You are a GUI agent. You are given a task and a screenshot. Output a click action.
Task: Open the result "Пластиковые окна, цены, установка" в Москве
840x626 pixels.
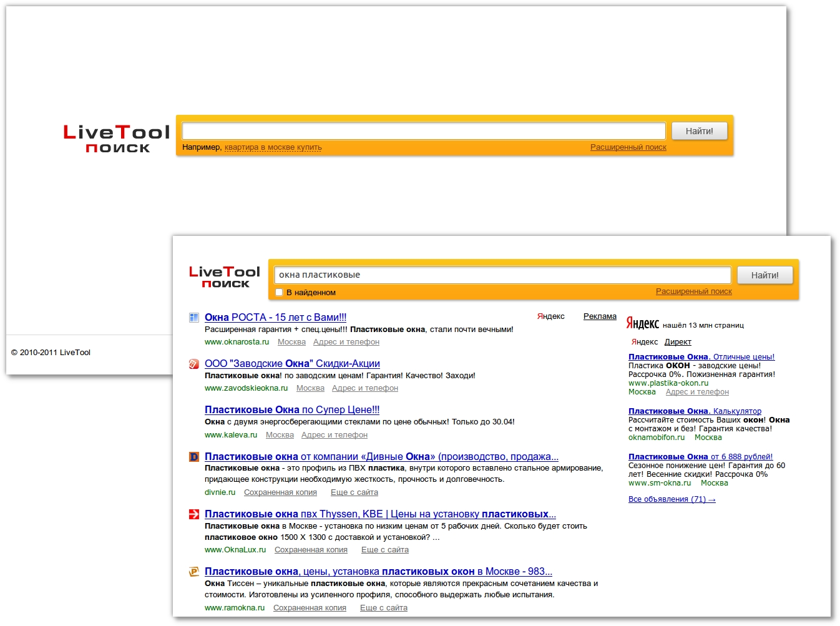[x=379, y=572]
